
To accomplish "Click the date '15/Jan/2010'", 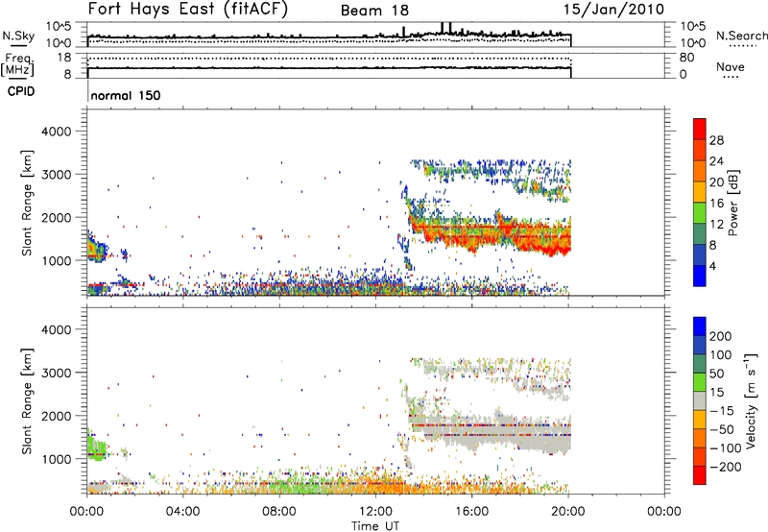I will click(613, 9).
